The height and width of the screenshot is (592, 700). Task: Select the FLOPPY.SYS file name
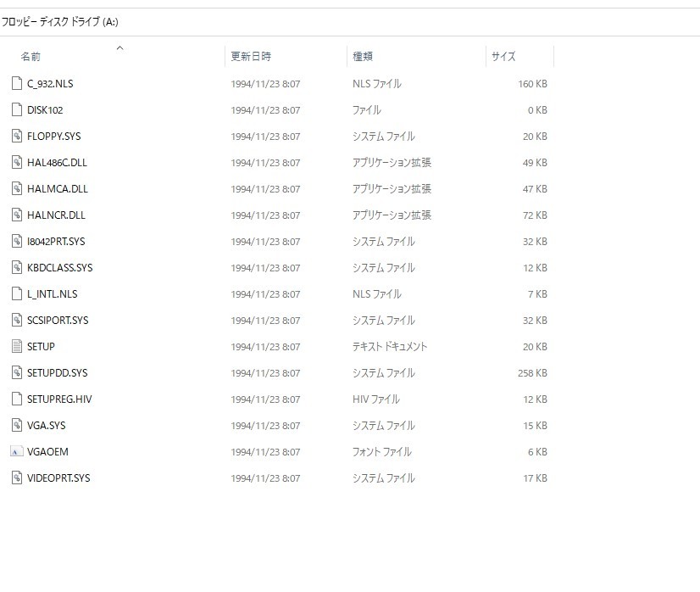54,137
